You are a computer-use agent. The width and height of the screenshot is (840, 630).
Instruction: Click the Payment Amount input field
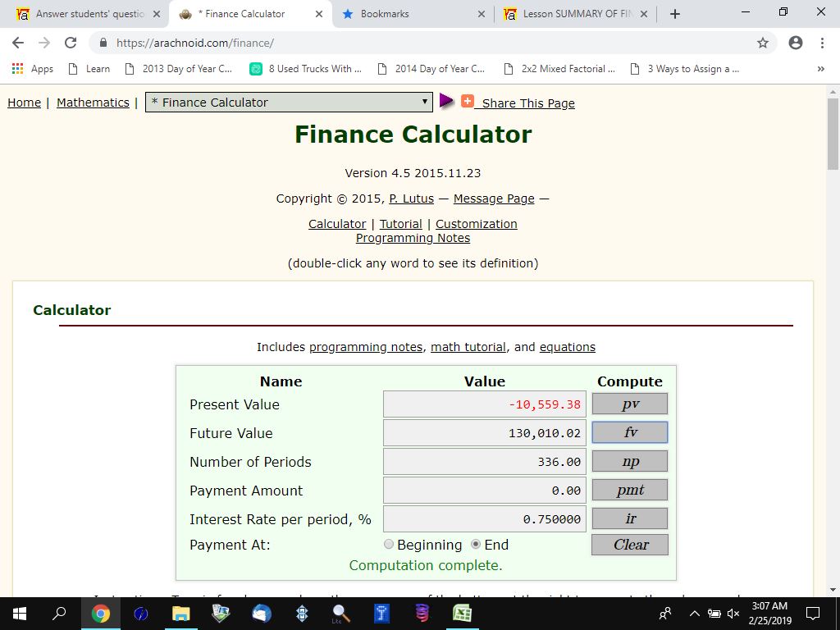click(484, 491)
